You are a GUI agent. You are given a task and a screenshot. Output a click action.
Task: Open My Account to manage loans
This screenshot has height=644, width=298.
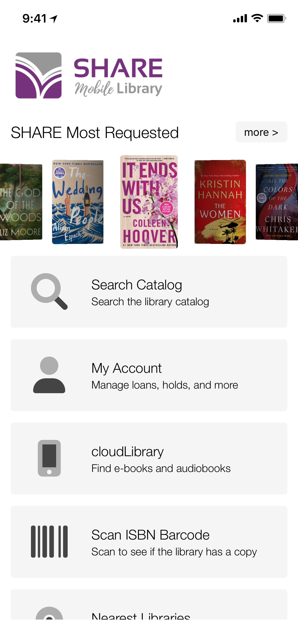149,375
